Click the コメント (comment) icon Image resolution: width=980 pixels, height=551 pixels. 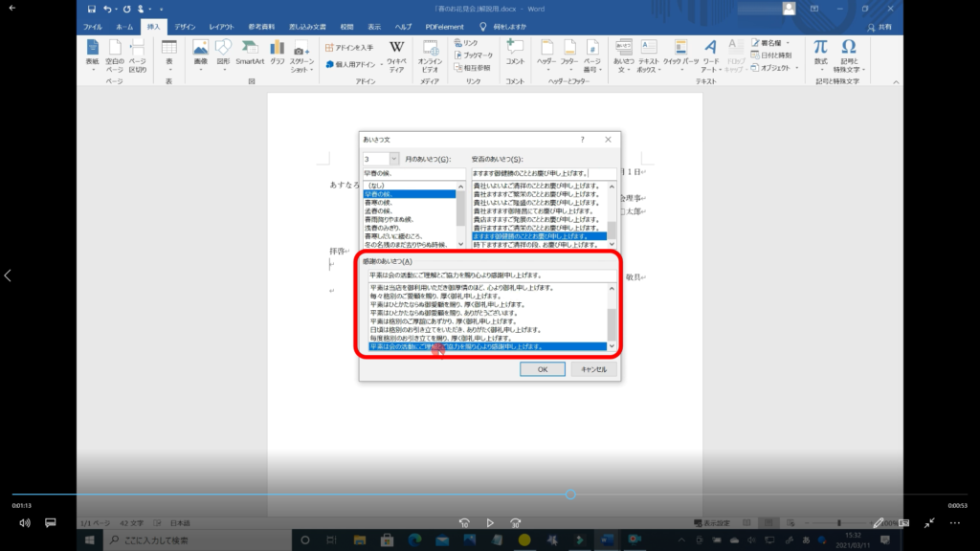click(515, 52)
